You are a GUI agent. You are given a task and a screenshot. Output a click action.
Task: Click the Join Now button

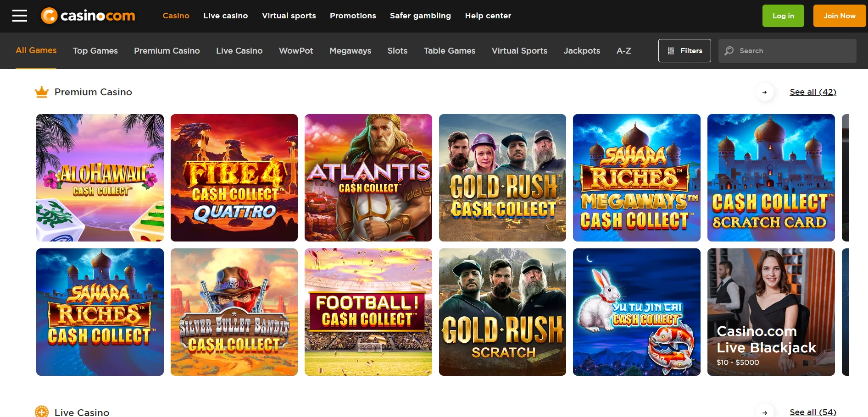[839, 16]
